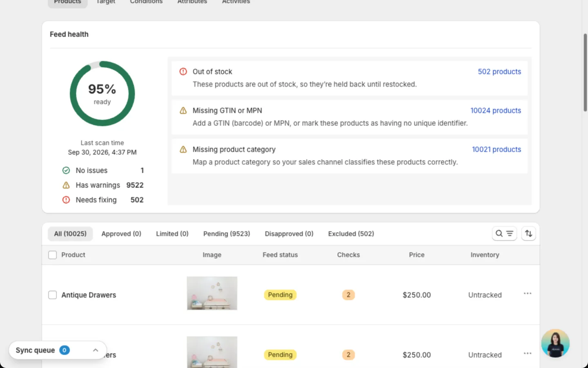This screenshot has height=368, width=588.
Task: Click the Inventory column header
Action: [x=485, y=255]
